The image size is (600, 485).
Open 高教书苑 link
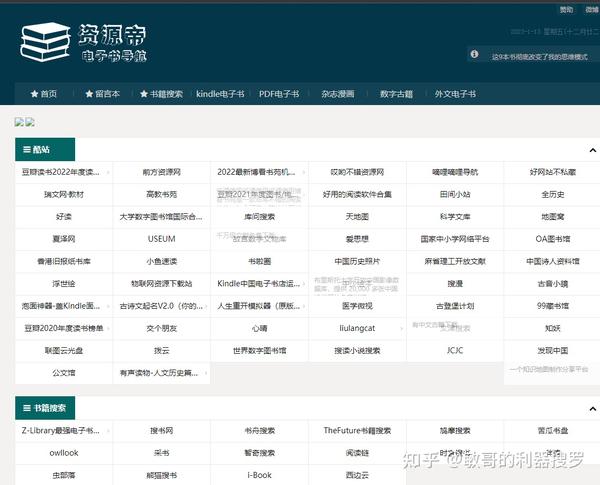161,194
